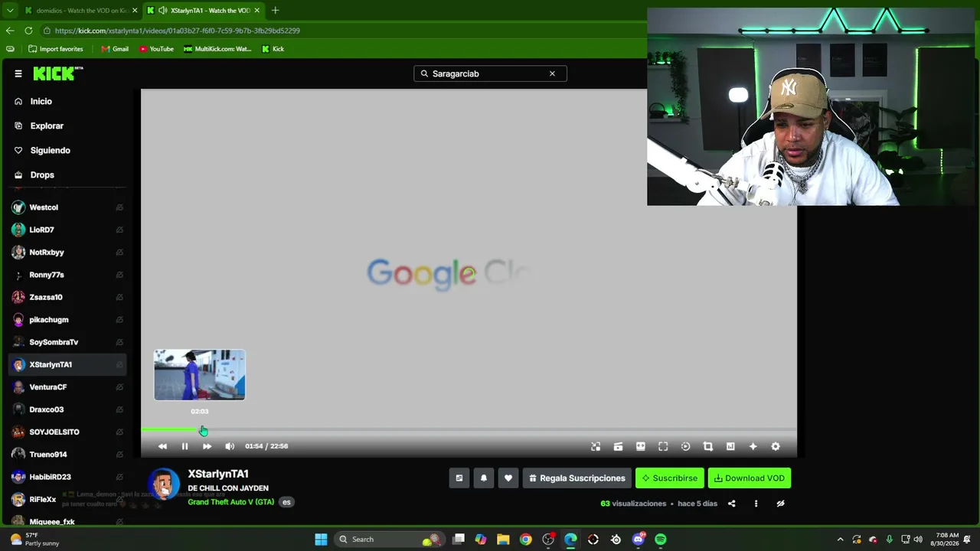Open the Zsazsa10 channel

click(x=67, y=297)
